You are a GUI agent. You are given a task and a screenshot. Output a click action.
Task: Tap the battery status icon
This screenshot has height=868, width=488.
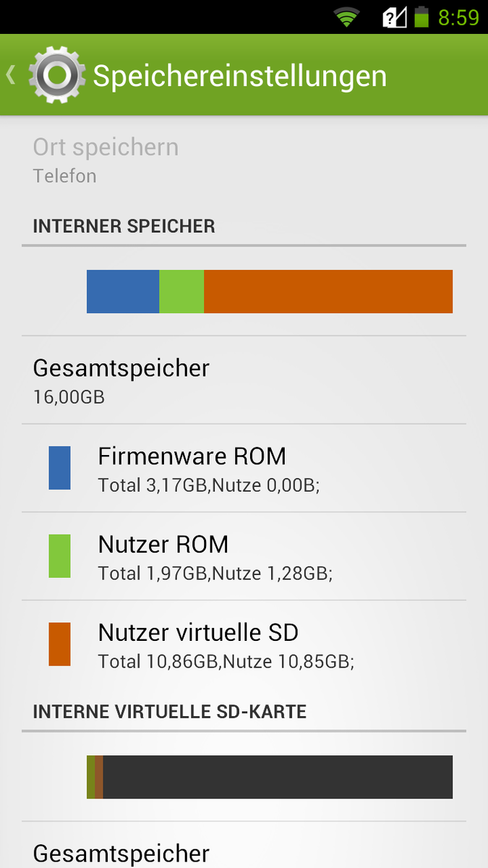[421, 17]
